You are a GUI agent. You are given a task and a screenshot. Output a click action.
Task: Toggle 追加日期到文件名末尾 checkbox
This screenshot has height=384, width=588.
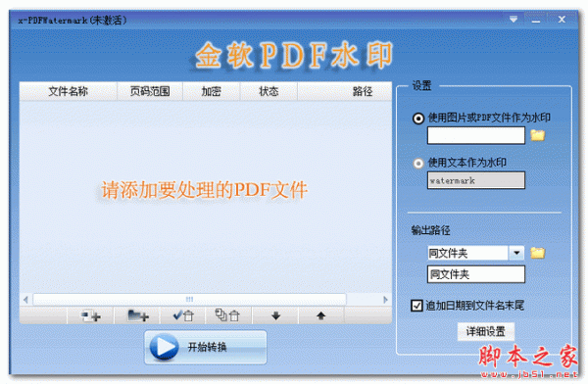tap(416, 306)
